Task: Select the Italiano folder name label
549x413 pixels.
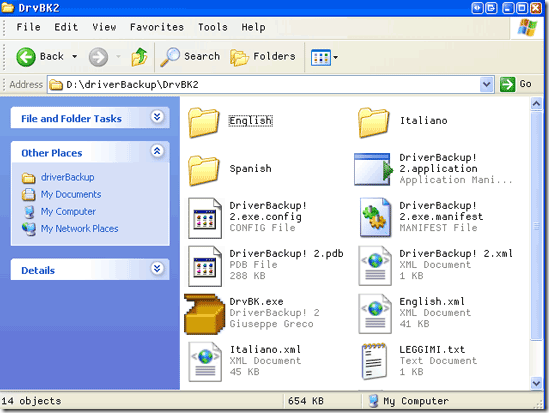Action: (x=424, y=121)
